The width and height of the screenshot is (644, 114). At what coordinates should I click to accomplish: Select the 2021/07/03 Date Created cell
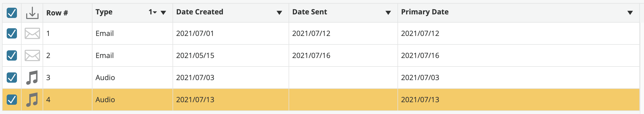click(231, 78)
